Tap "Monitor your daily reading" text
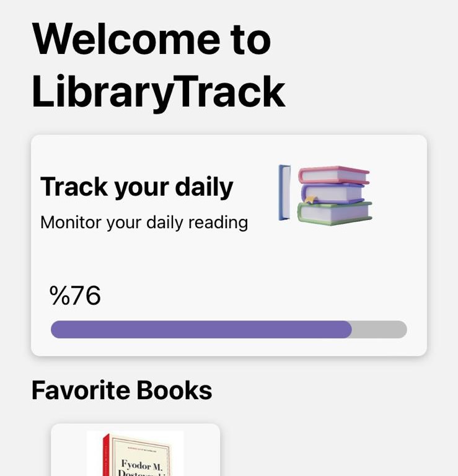The height and width of the screenshot is (476, 458). point(144,223)
